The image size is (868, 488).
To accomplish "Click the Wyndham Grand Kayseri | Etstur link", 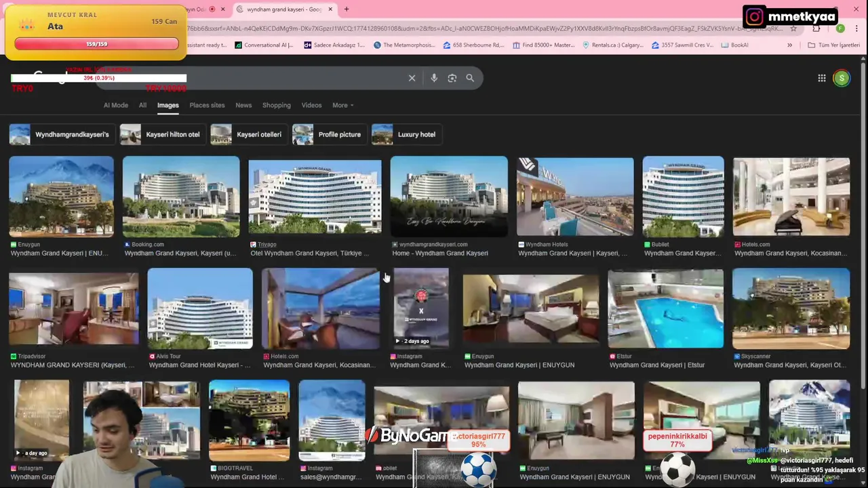I will point(657,365).
